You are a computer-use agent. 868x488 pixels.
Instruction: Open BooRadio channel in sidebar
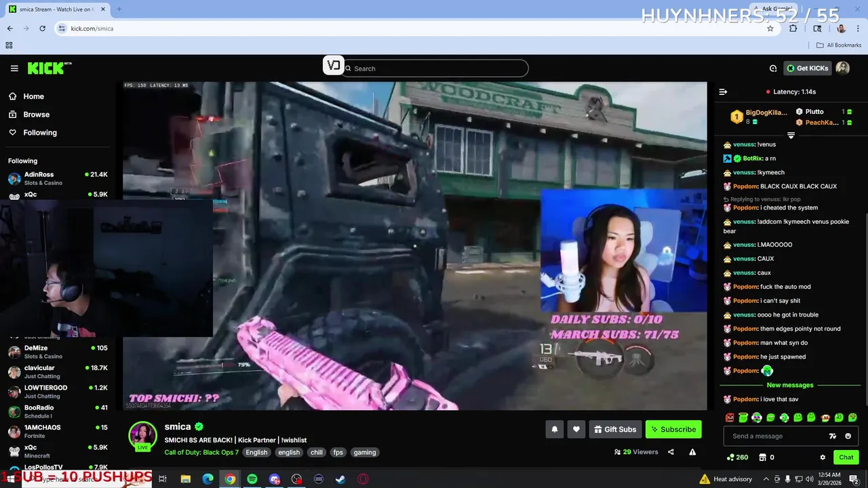coord(58,411)
